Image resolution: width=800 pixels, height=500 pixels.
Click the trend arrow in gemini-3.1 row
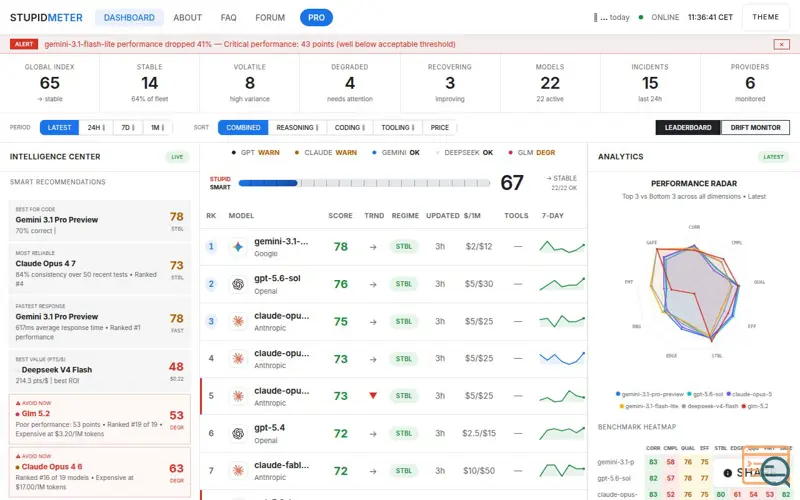373,247
